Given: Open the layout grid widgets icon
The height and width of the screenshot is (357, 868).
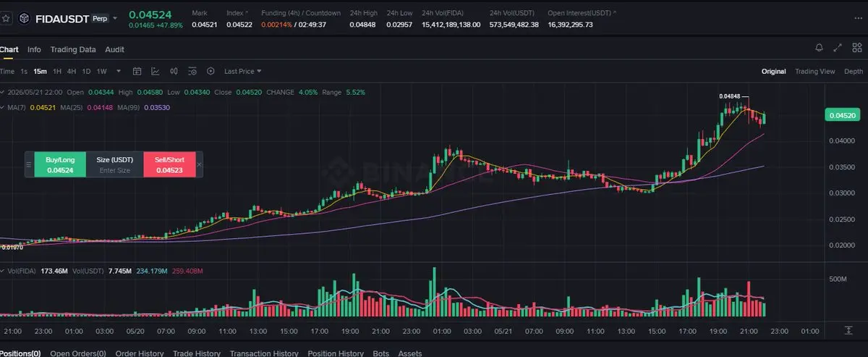Looking at the screenshot, I should [857, 48].
